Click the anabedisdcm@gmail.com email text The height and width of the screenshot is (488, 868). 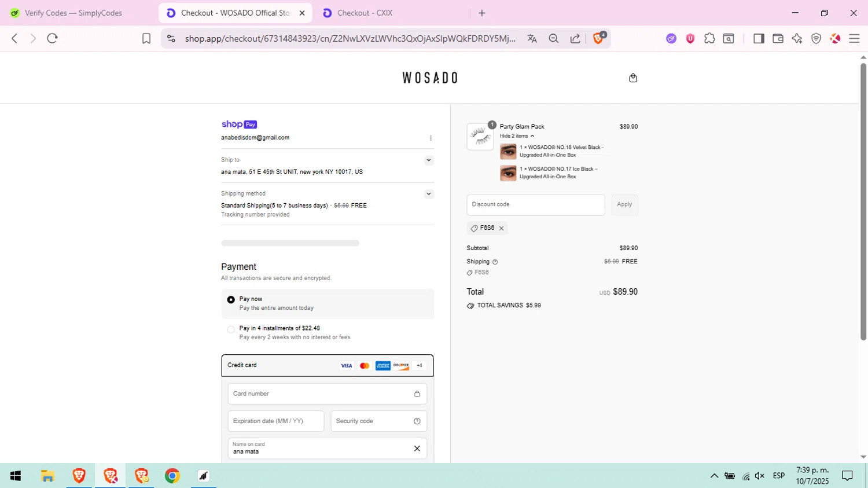255,138
